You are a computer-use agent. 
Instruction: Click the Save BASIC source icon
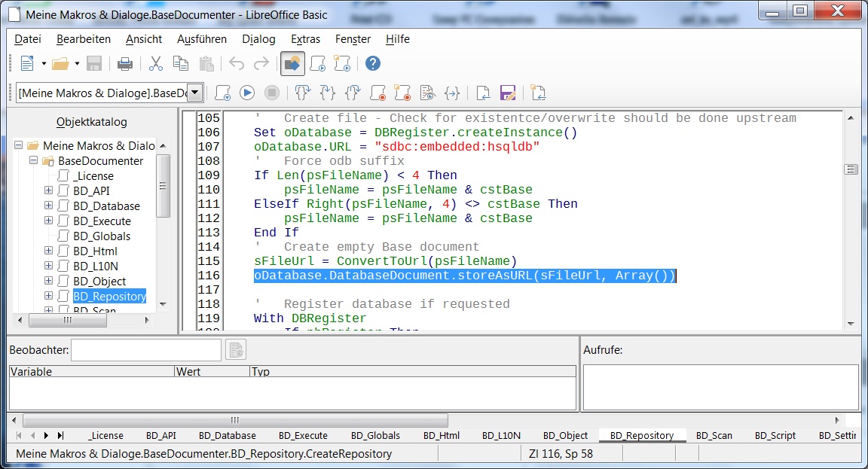508,93
